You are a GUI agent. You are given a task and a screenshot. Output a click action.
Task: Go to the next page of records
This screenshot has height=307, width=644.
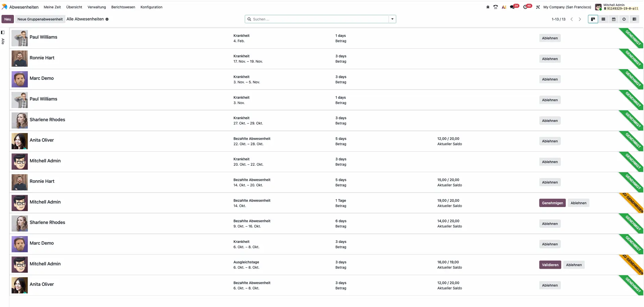click(580, 19)
